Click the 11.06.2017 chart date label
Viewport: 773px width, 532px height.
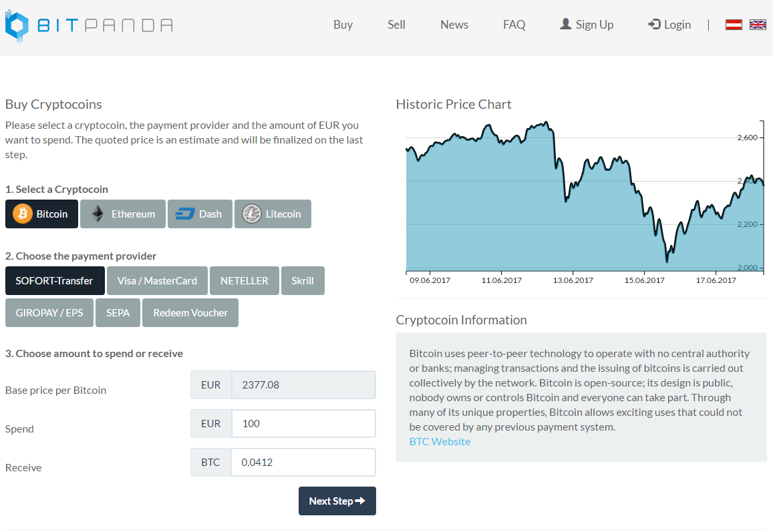[501, 280]
